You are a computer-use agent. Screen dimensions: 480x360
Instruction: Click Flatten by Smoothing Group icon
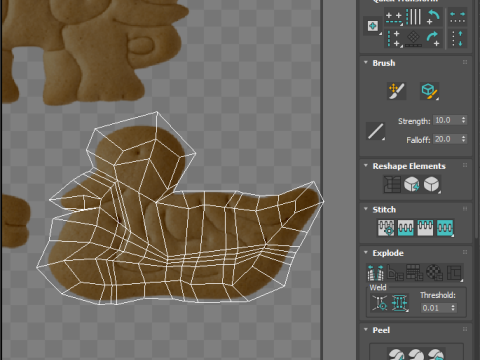coord(415,273)
